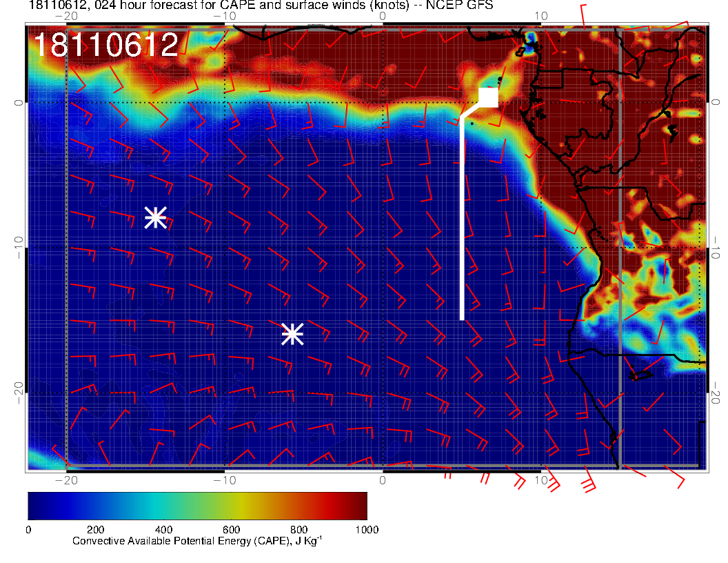The height and width of the screenshot is (563, 728).
Task: Select the white asterisk marker near 6°W, 16°S
Action: point(292,334)
